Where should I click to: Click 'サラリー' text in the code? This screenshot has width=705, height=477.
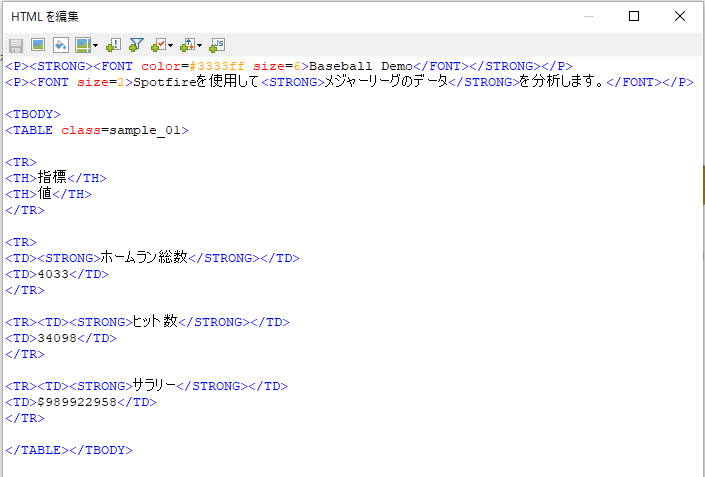click(x=154, y=385)
